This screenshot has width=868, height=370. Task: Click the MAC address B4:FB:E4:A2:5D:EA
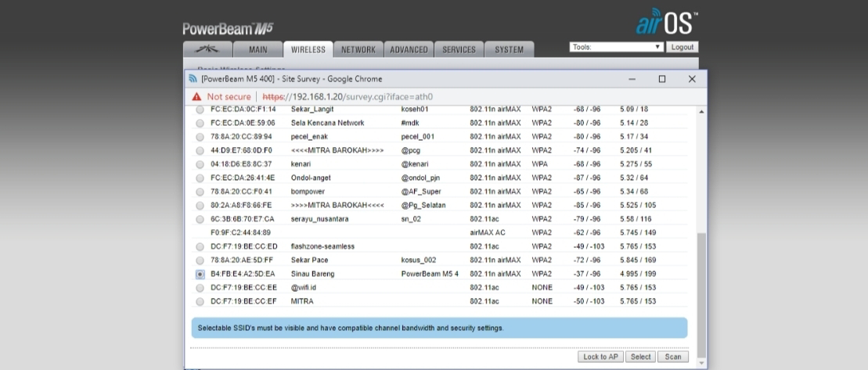242,274
